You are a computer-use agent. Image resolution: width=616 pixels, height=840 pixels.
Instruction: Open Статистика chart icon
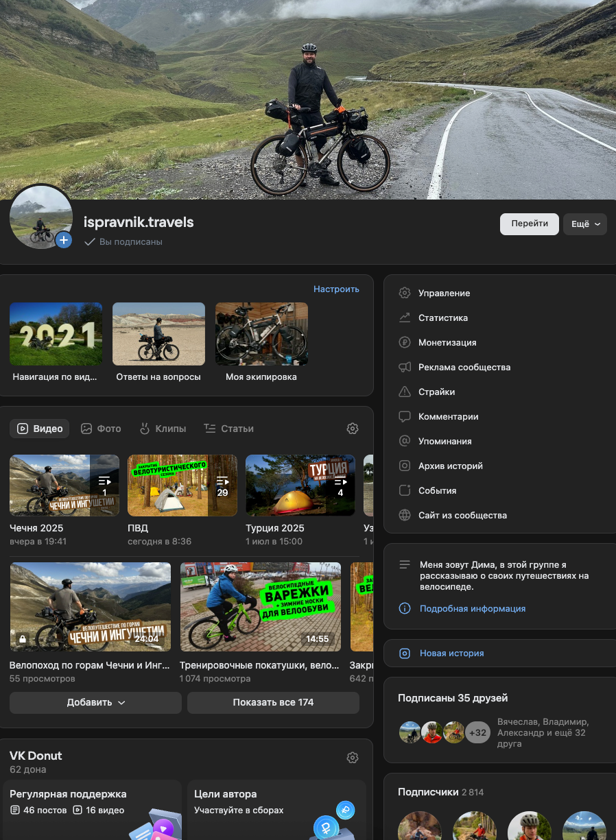pos(405,317)
